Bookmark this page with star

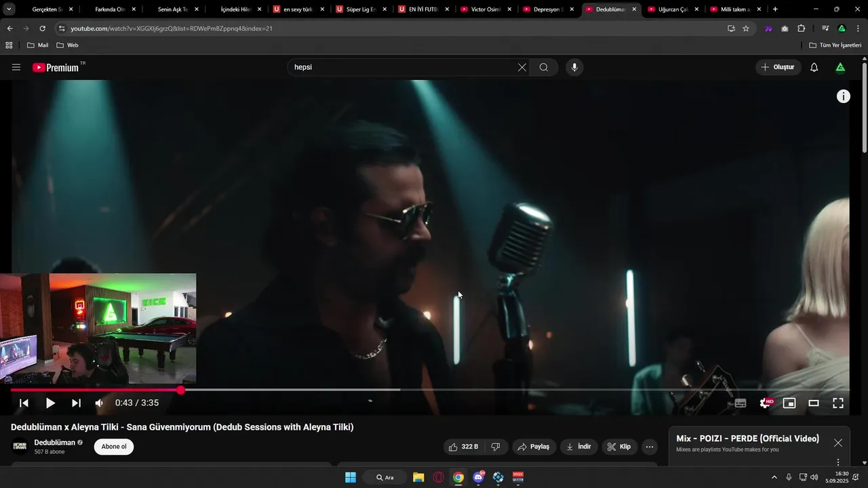[746, 28]
